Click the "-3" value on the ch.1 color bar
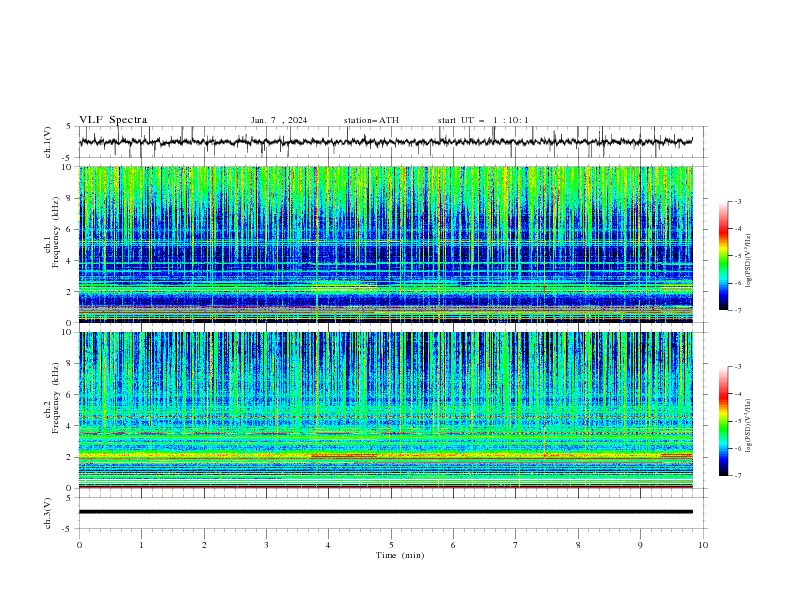Screen dimensions: 792x612 pyautogui.click(x=737, y=201)
